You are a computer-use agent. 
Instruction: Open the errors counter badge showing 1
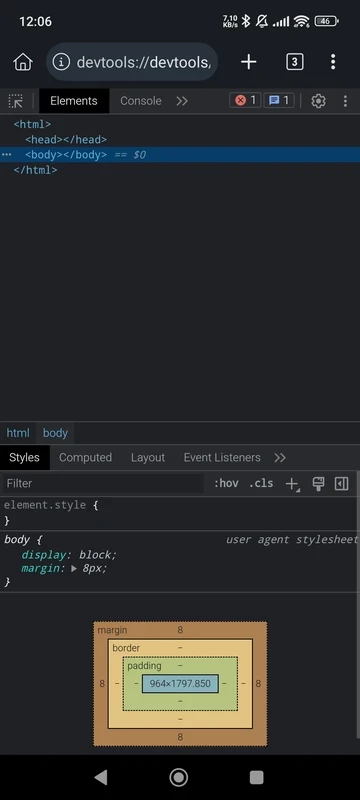point(245,101)
